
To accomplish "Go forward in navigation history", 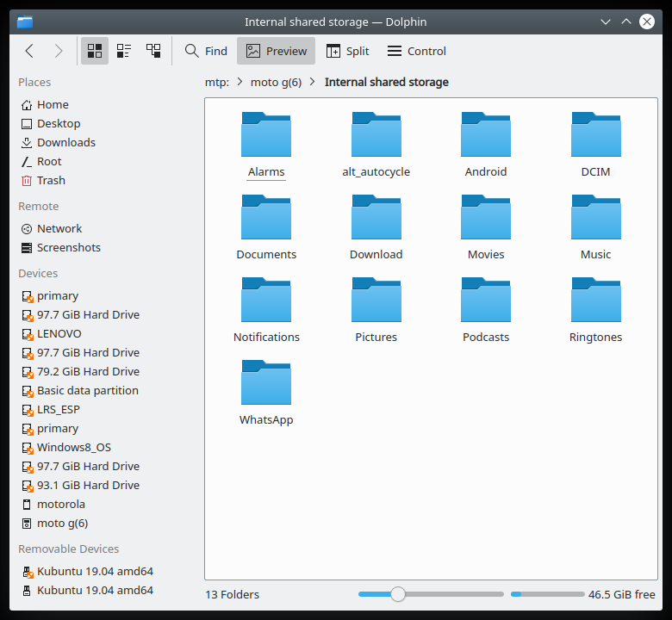I will pyautogui.click(x=59, y=51).
